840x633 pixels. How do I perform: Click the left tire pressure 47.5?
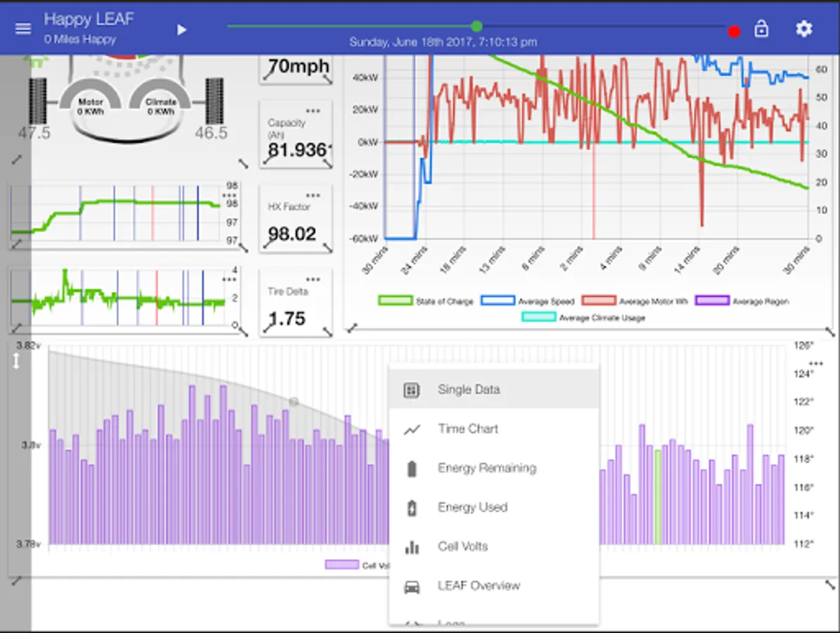tap(34, 132)
